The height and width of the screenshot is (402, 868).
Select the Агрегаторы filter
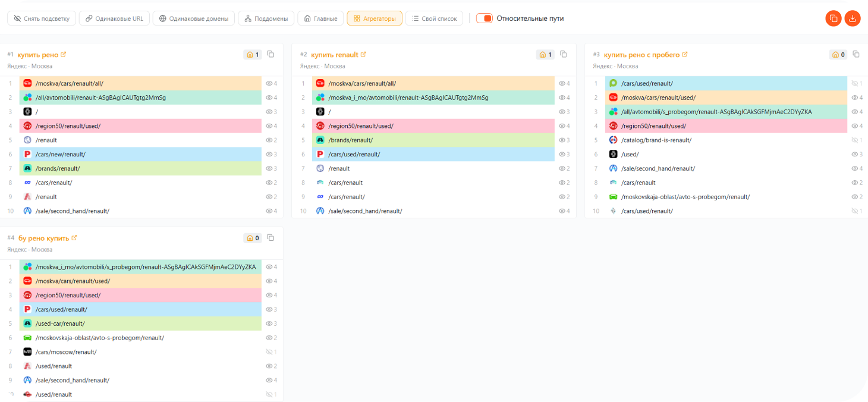[375, 18]
